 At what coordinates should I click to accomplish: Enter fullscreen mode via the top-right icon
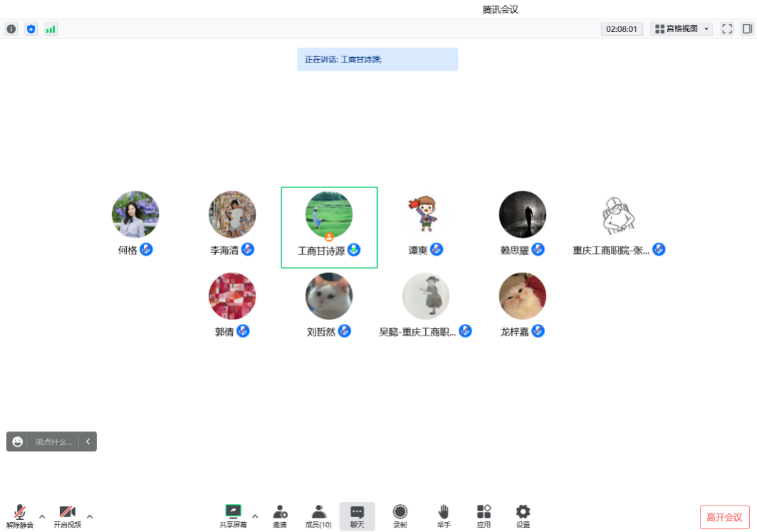(x=726, y=29)
